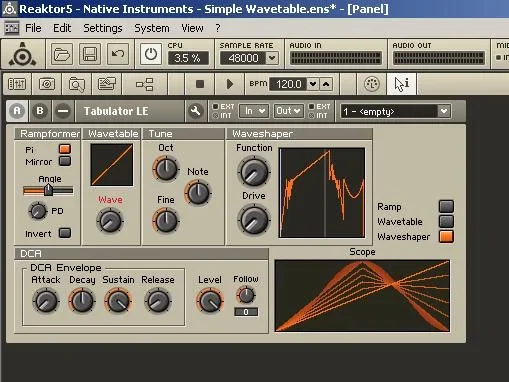The width and height of the screenshot is (509, 382).
Task: Click the Waveshaper Drive knob
Action: click(x=254, y=220)
